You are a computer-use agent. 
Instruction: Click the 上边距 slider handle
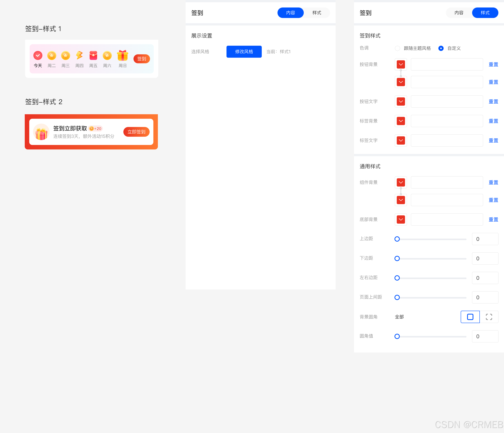pos(397,239)
